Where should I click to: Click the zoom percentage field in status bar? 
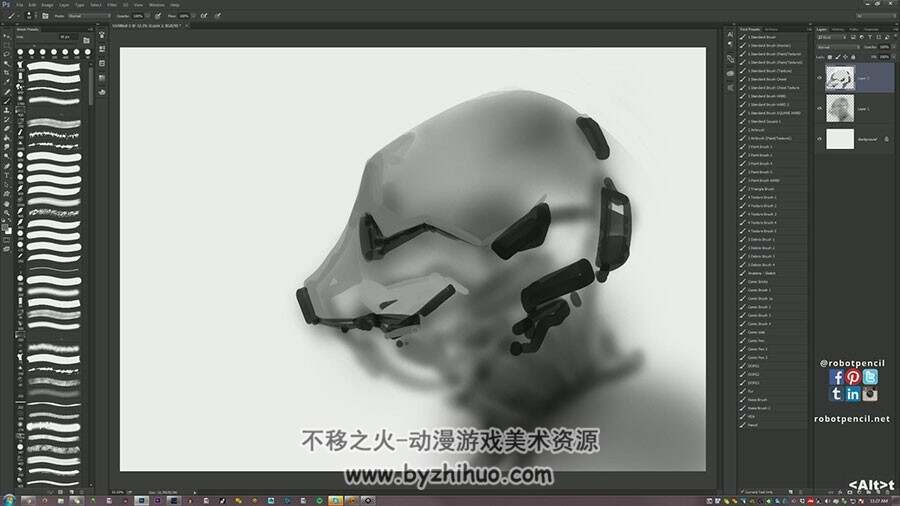coord(118,492)
